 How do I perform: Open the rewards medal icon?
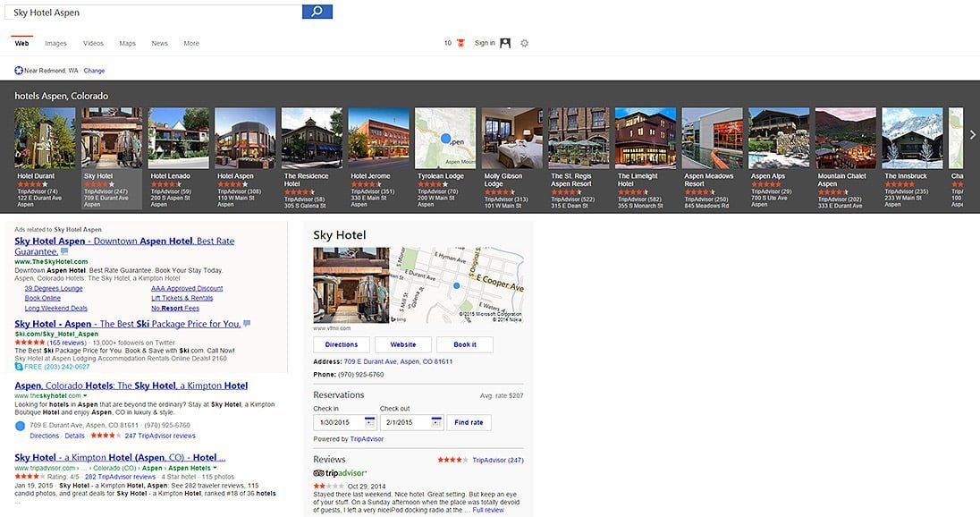point(461,43)
